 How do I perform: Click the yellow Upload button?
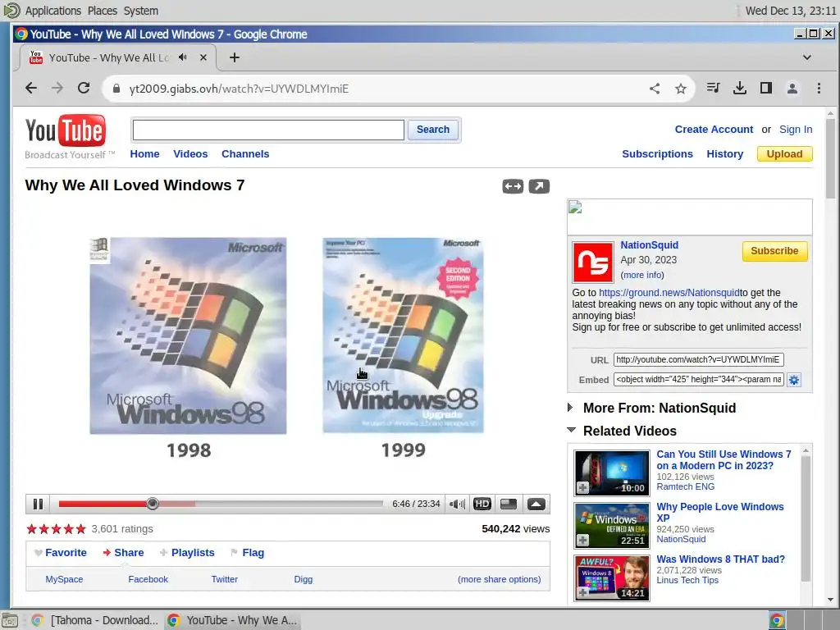[784, 153]
